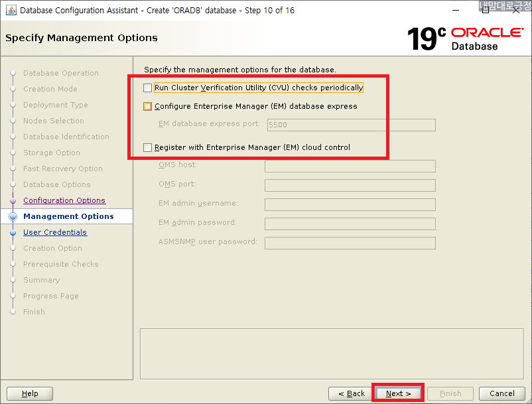Click the Help button

(30, 393)
